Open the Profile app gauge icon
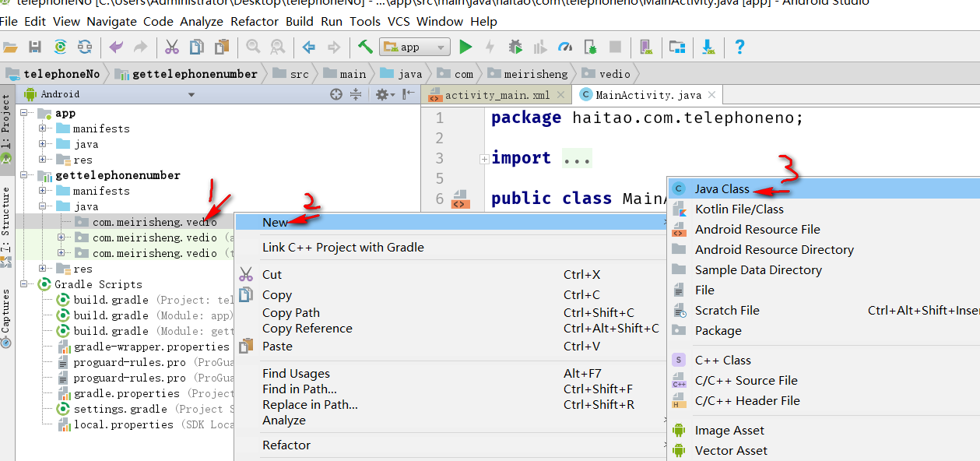The image size is (980, 461). (x=566, y=48)
